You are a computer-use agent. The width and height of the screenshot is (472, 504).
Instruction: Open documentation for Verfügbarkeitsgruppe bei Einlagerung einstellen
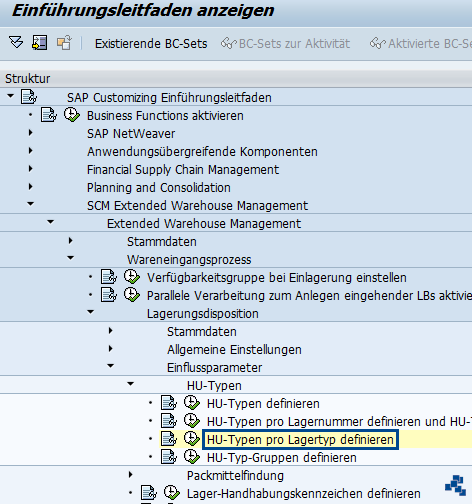click(x=109, y=277)
